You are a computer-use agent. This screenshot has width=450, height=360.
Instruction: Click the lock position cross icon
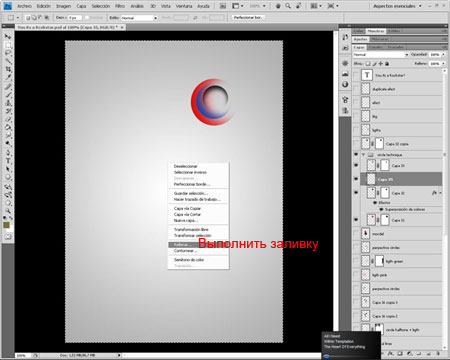(x=381, y=63)
